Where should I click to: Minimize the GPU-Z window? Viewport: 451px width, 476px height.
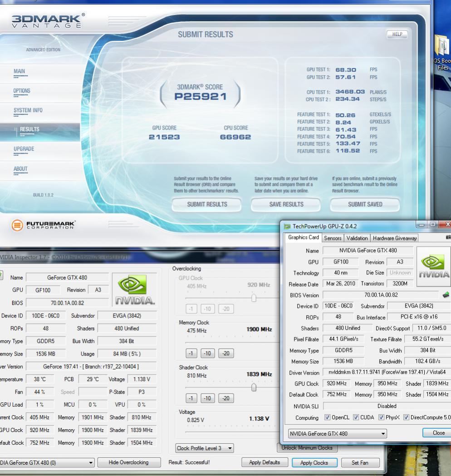pyautogui.click(x=421, y=225)
